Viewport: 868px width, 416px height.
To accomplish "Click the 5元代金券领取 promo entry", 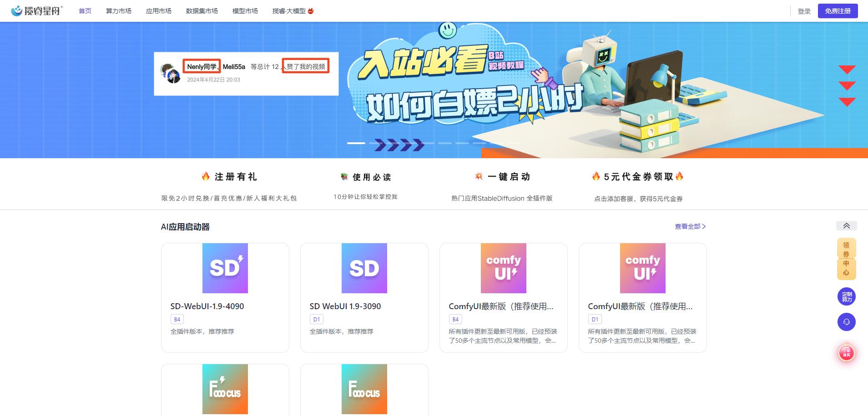I will tap(638, 177).
